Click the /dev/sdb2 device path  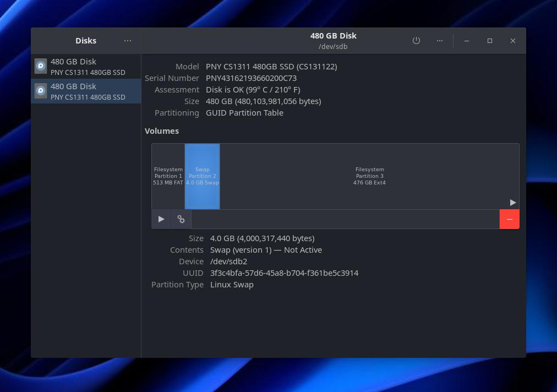pyautogui.click(x=228, y=262)
